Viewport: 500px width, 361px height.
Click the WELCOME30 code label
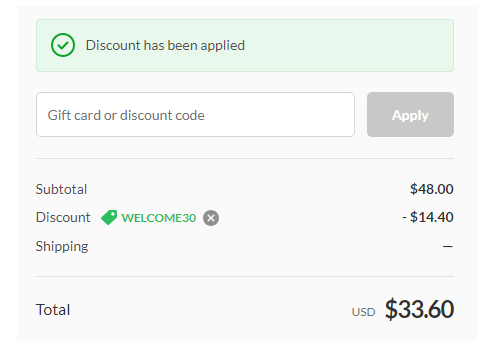[159, 218]
